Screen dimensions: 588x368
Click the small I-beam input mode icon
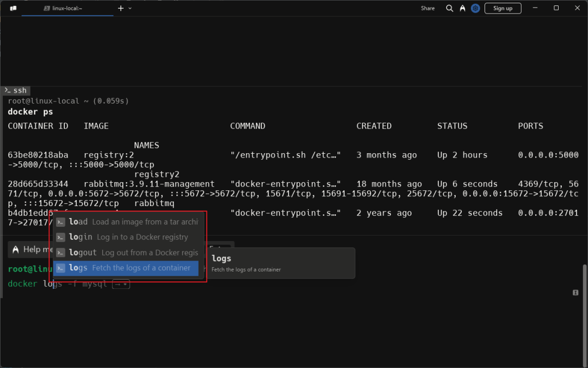tap(575, 293)
